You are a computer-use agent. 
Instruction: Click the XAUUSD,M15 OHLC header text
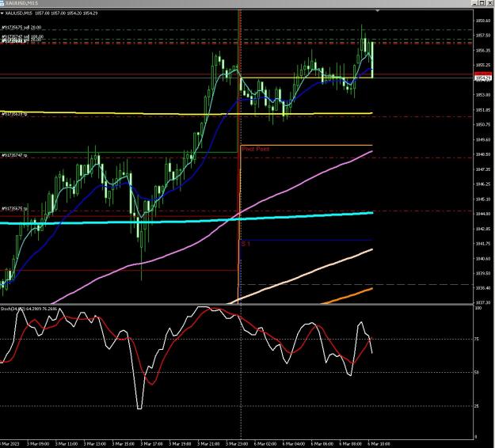[51, 13]
